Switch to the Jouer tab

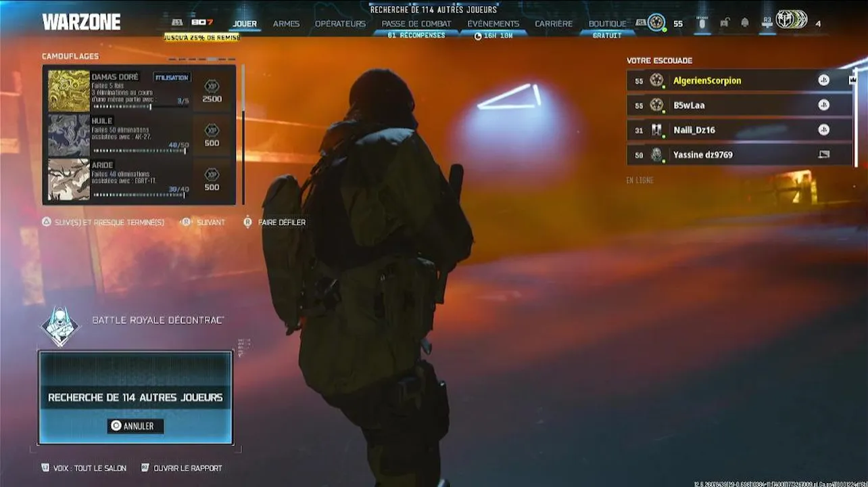click(245, 24)
